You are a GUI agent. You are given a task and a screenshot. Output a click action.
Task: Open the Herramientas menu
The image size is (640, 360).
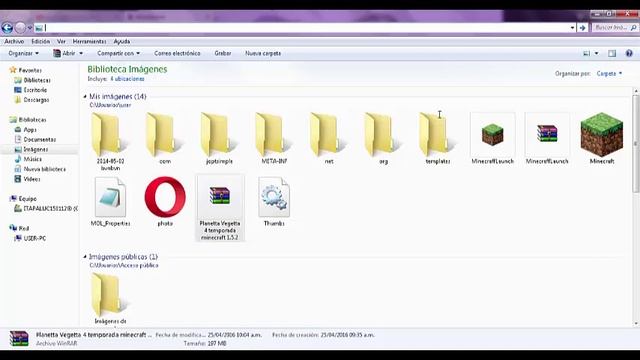tap(89, 41)
